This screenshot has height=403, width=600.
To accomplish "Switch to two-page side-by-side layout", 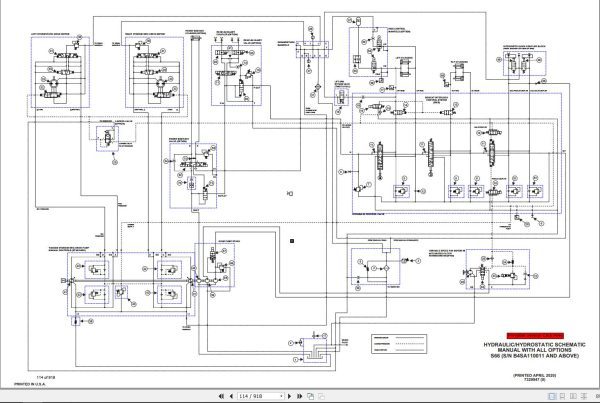I will 573,396.
